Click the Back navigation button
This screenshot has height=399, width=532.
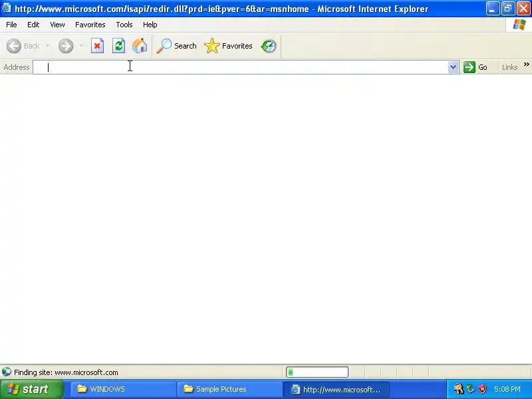coord(23,46)
